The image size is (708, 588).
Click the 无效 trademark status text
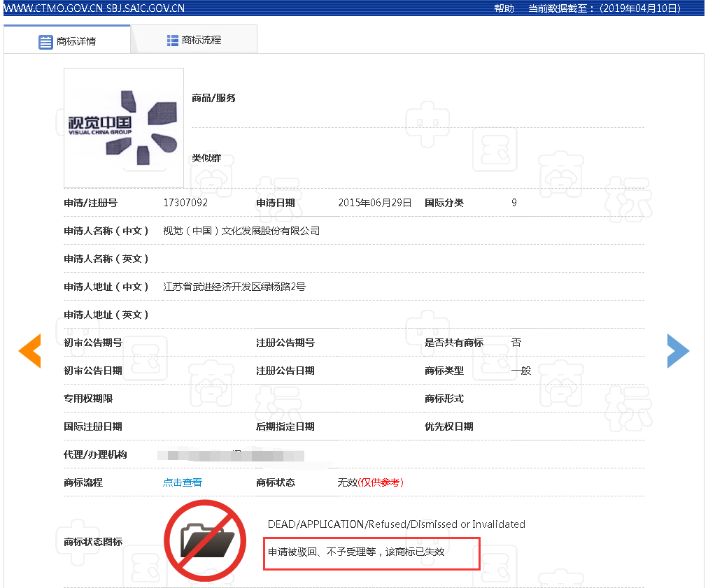coord(347,482)
